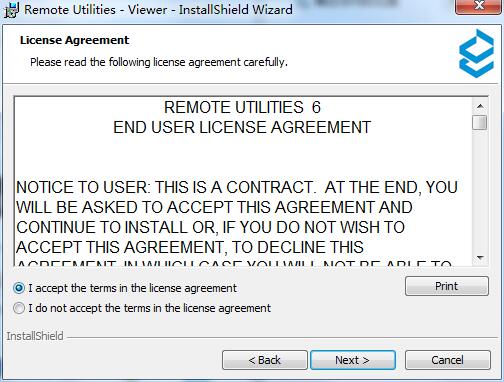Screen dimensions: 504x382
Task: Click the license text scroll up arrow
Action: (x=480, y=106)
